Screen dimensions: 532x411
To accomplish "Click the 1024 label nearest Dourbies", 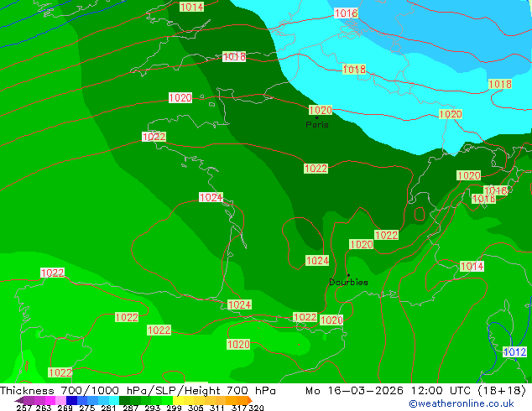I will tap(317, 260).
